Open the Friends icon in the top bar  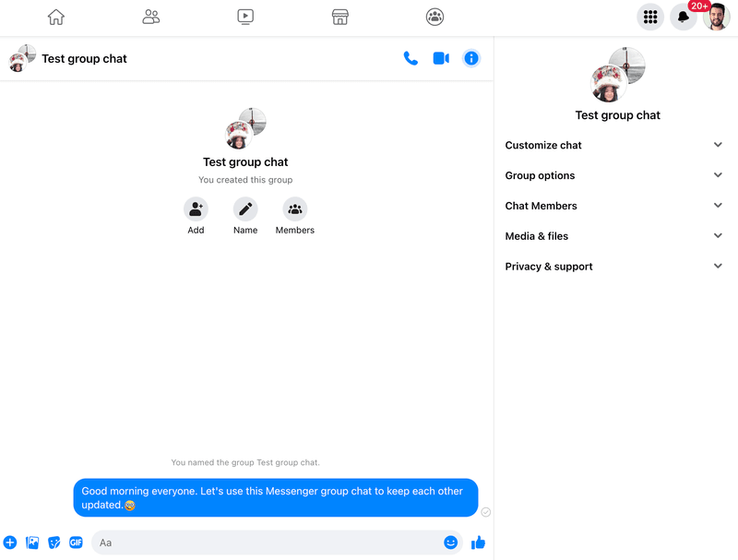[x=151, y=17]
